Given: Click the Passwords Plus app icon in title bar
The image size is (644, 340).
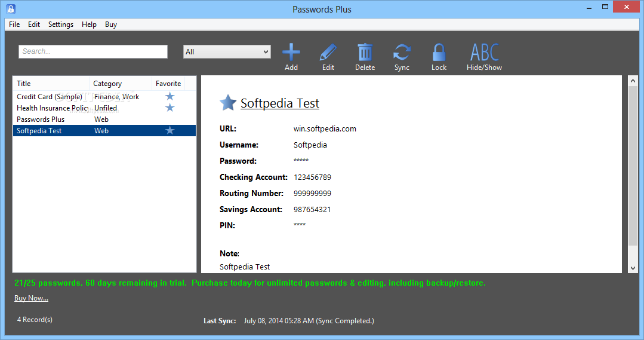Looking at the screenshot, I should pyautogui.click(x=11, y=8).
